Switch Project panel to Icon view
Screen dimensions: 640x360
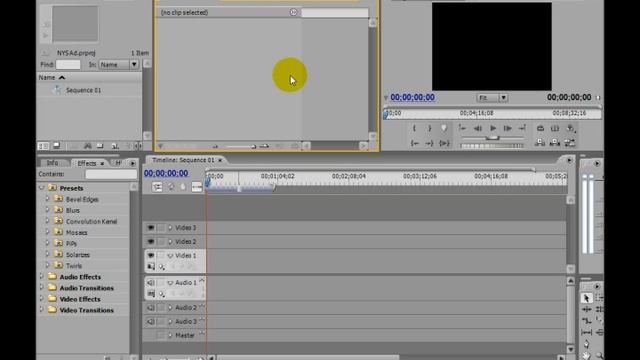coord(57,146)
